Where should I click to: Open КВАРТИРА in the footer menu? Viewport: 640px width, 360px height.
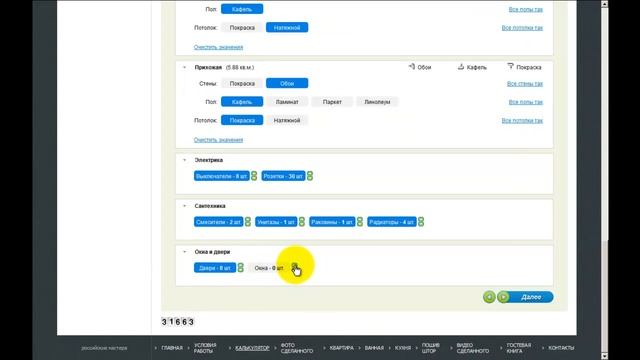tap(342, 348)
